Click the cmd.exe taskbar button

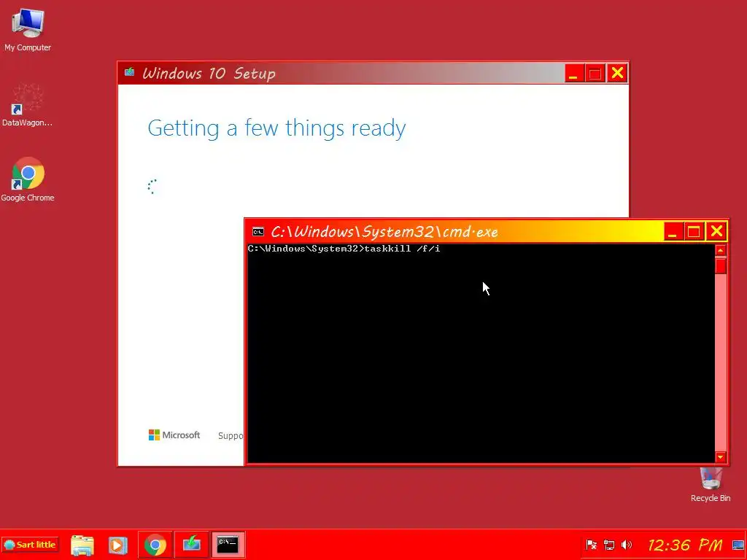tap(228, 545)
